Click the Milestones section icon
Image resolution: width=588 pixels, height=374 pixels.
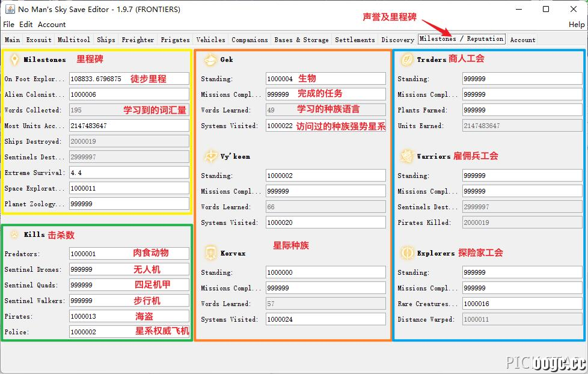14,60
